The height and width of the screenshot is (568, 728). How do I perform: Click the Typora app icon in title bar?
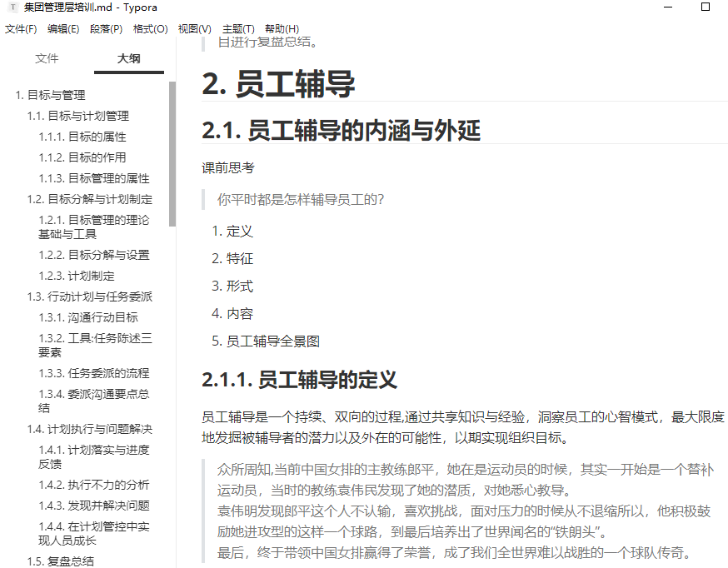point(13,7)
